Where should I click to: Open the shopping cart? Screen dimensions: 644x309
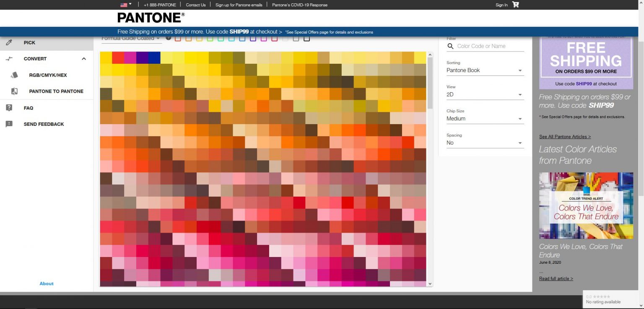[515, 5]
